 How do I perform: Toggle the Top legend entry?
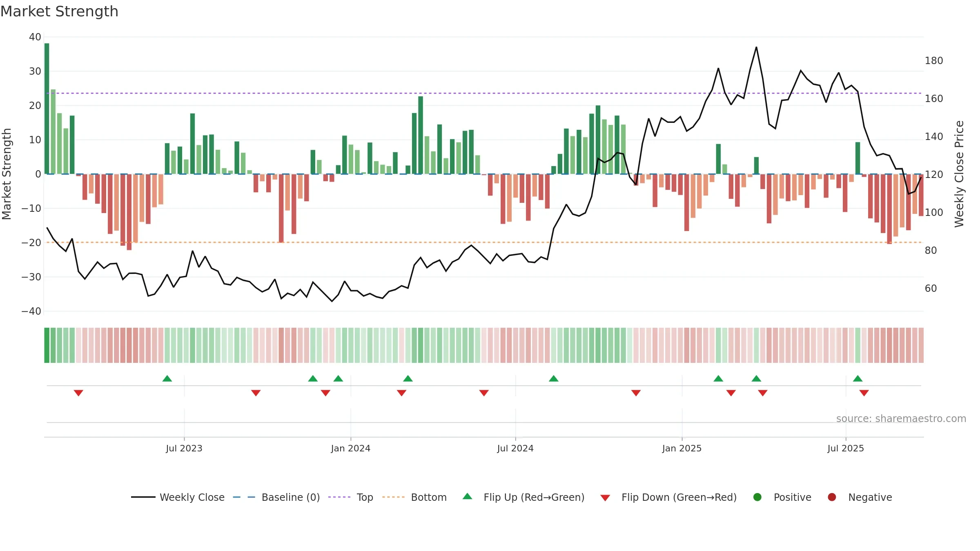click(350, 497)
